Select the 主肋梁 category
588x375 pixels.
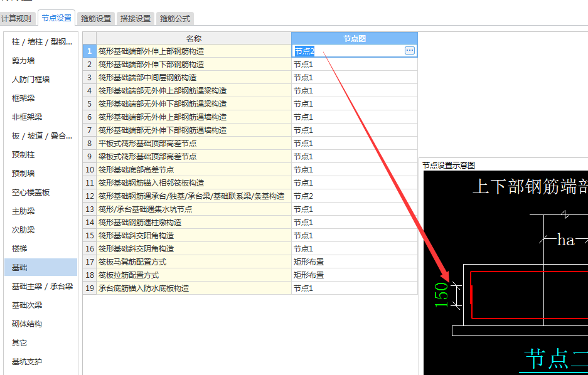41,211
